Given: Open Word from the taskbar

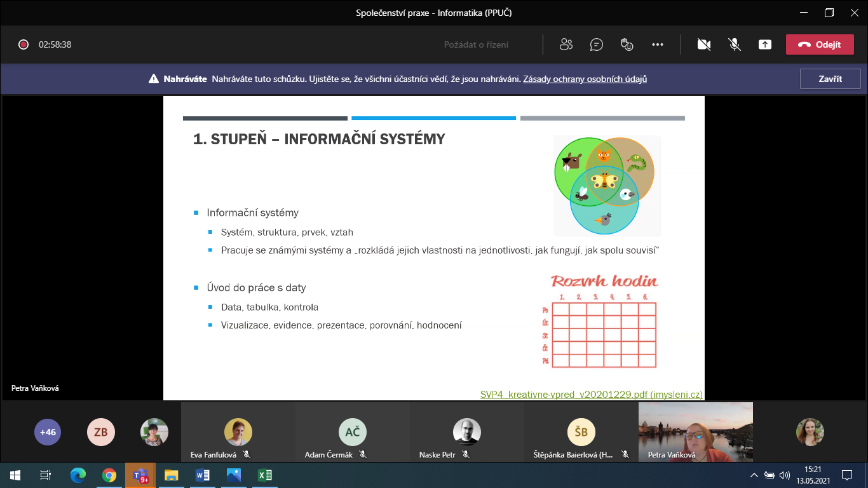Looking at the screenshot, I should [x=203, y=475].
